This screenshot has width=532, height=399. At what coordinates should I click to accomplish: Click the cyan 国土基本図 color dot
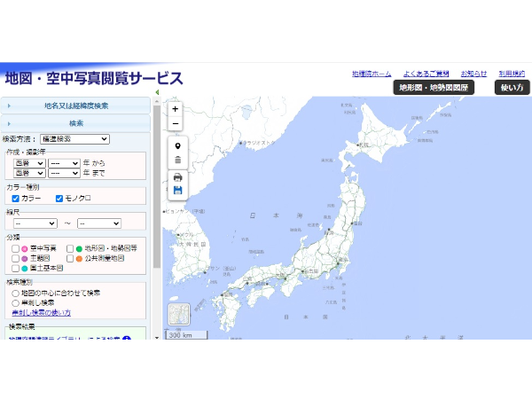point(25,269)
